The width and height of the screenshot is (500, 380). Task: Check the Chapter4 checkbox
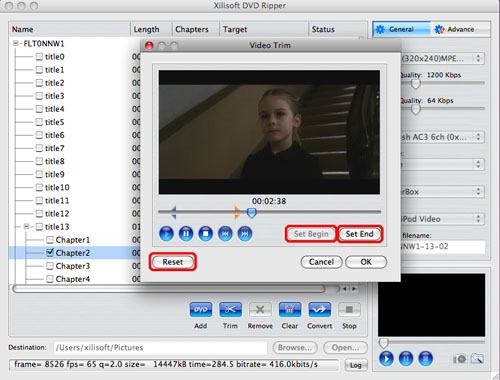(x=50, y=279)
